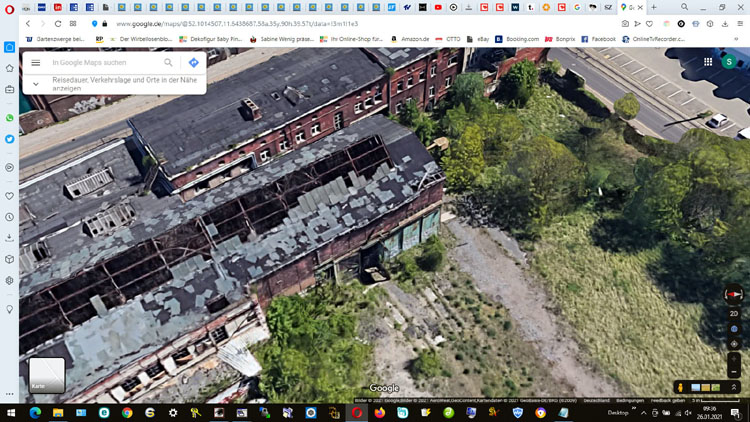Open the Opera downloads toolbar icon
750x422 pixels.
[x=725, y=23]
